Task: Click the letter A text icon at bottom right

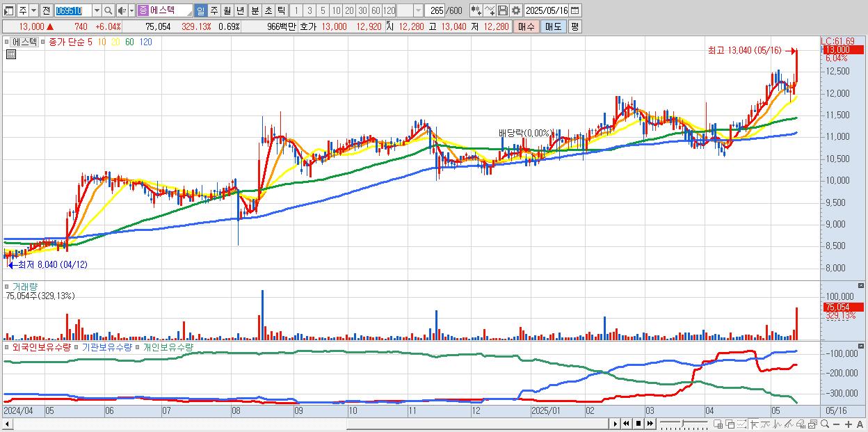Action: (860, 424)
